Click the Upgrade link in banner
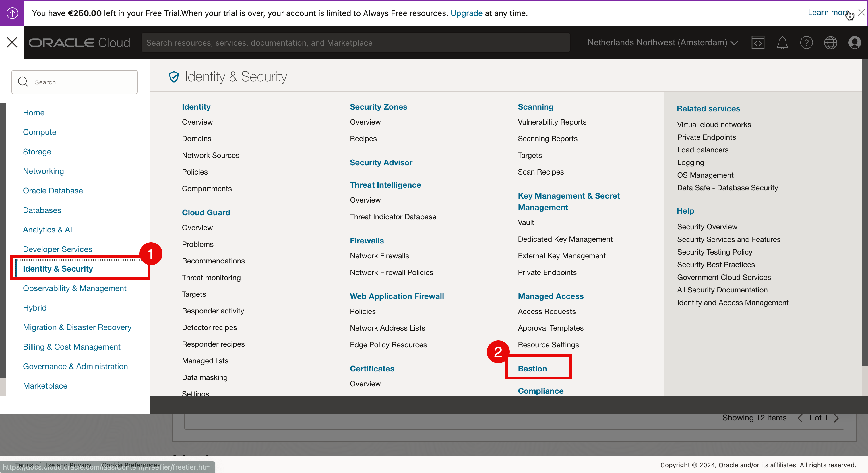 click(x=466, y=13)
